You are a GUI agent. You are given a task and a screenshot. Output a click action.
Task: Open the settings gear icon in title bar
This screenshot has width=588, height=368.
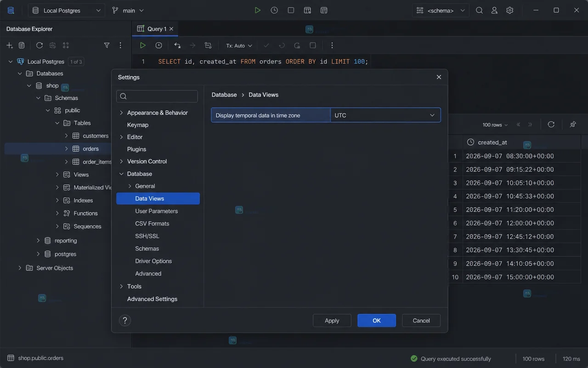point(509,10)
